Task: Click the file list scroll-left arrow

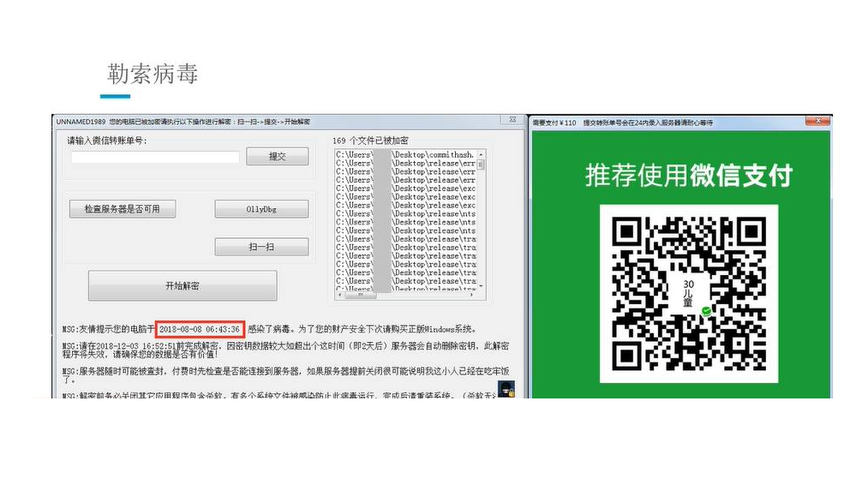Action: (x=338, y=296)
